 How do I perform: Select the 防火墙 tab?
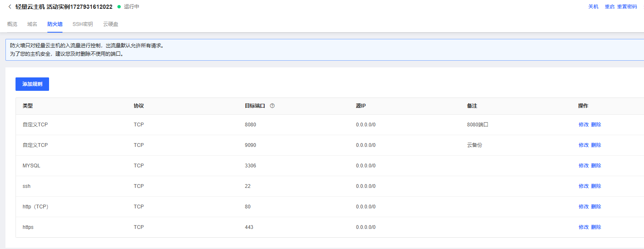55,24
